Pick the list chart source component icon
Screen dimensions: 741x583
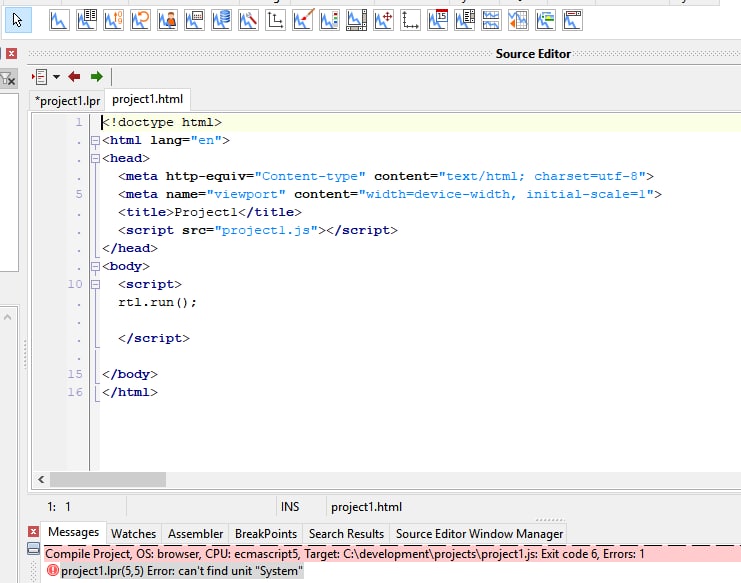point(86,20)
